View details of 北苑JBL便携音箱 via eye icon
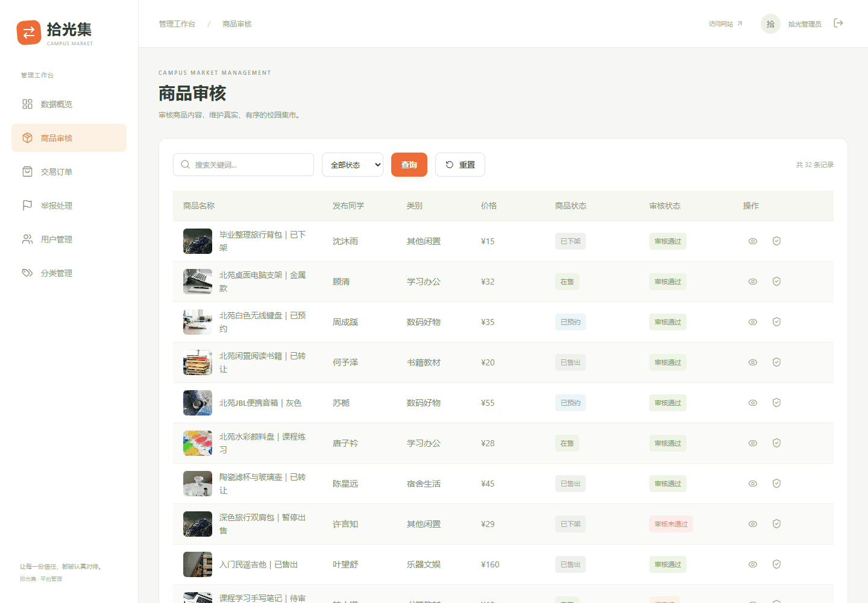 (x=753, y=403)
